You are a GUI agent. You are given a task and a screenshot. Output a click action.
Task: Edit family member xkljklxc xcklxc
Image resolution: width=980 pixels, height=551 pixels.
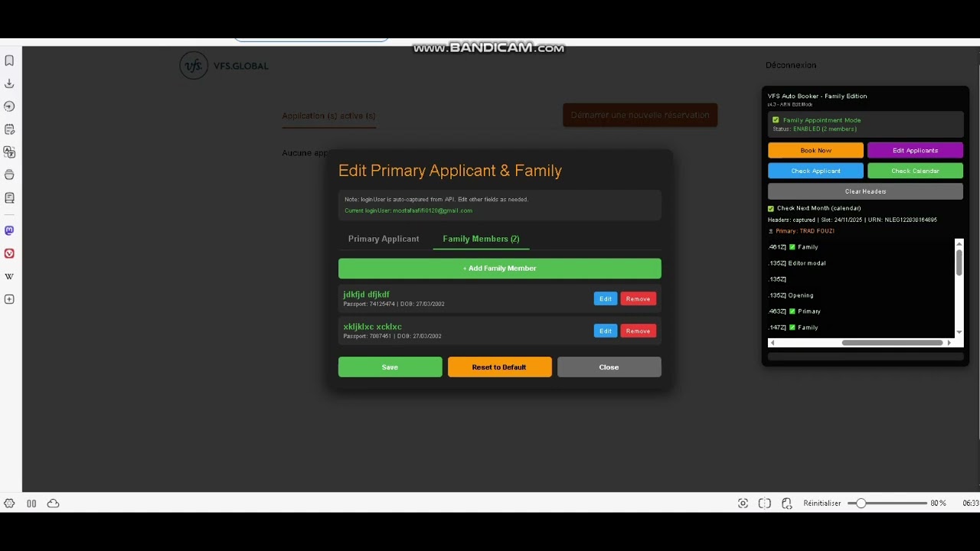coord(606,331)
